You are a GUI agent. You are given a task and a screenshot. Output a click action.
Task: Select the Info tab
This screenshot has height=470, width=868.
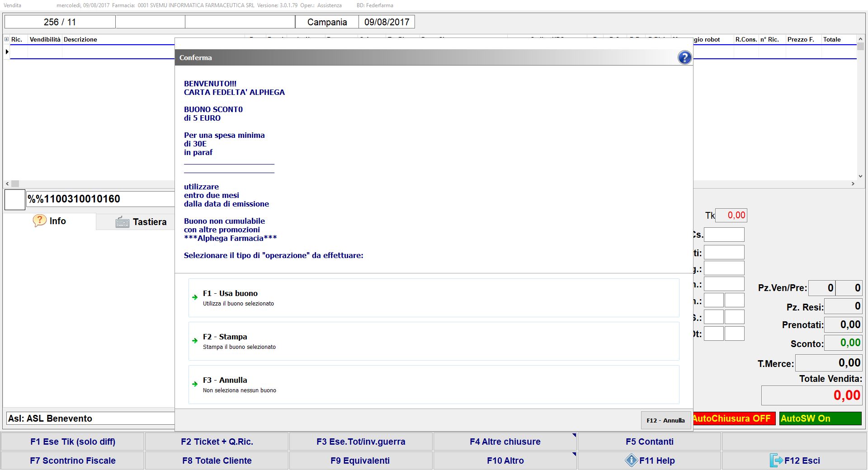(50, 221)
